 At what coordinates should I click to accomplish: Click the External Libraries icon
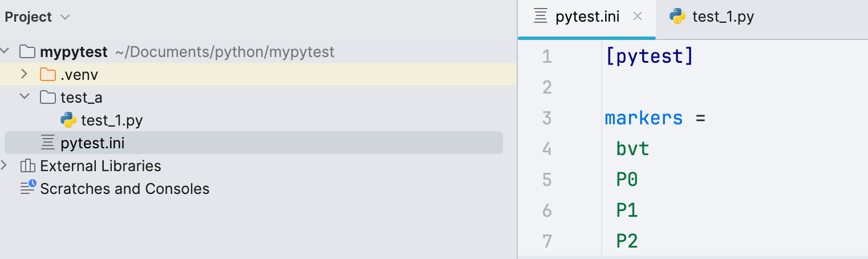[27, 166]
